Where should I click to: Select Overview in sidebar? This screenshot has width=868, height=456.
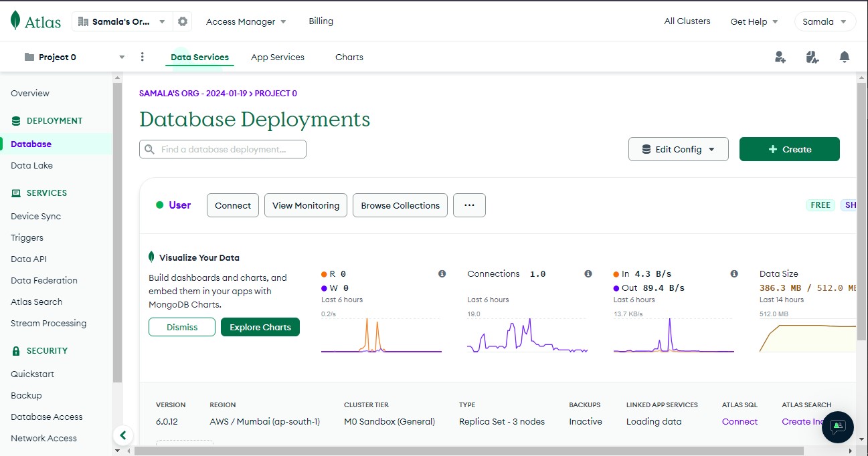(30, 94)
